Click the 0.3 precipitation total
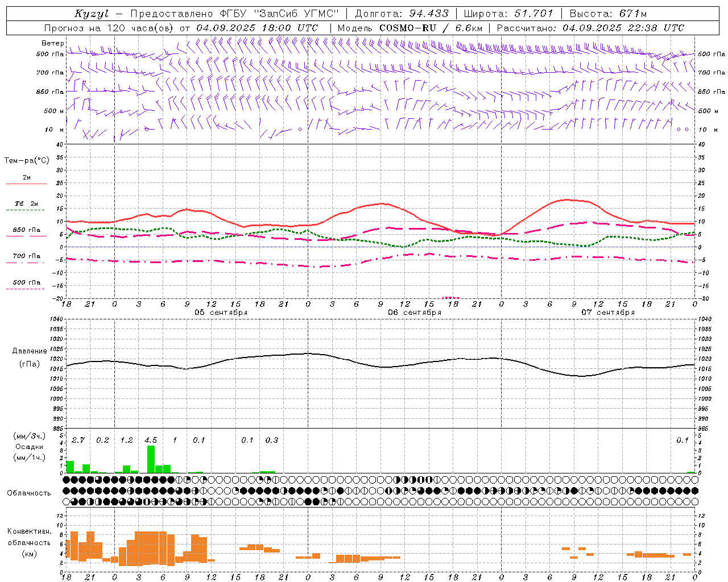This screenshot has width=728, height=582. (272, 440)
